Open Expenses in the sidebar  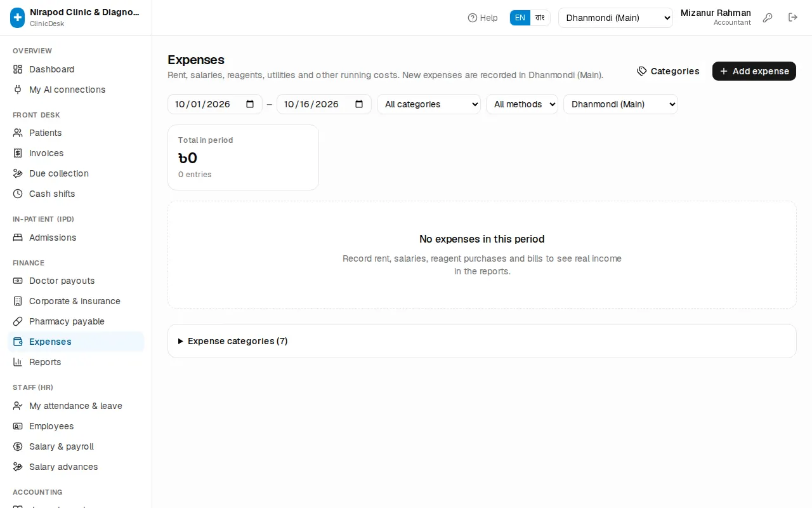point(76,342)
